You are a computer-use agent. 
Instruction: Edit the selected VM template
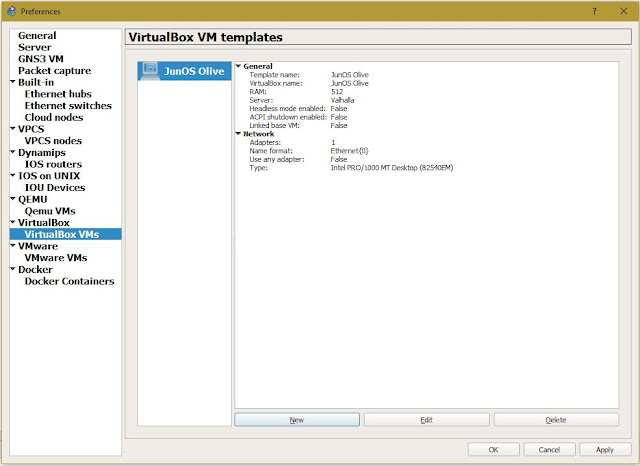point(427,420)
